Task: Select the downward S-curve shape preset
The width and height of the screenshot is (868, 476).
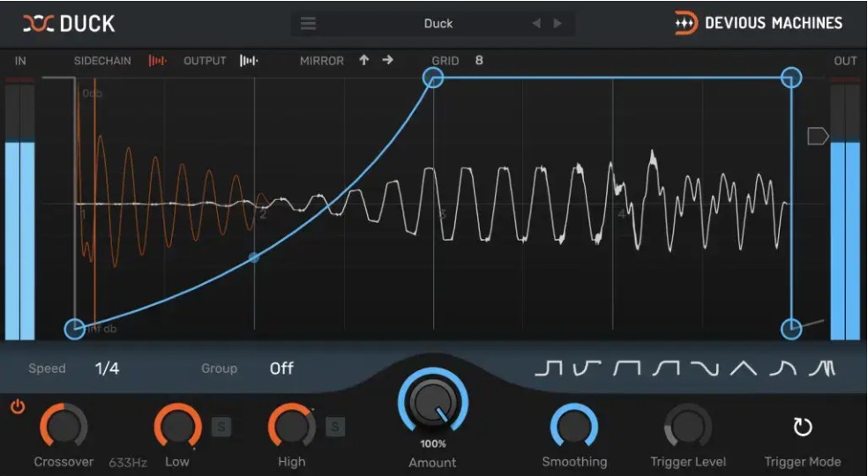Action: point(705,368)
